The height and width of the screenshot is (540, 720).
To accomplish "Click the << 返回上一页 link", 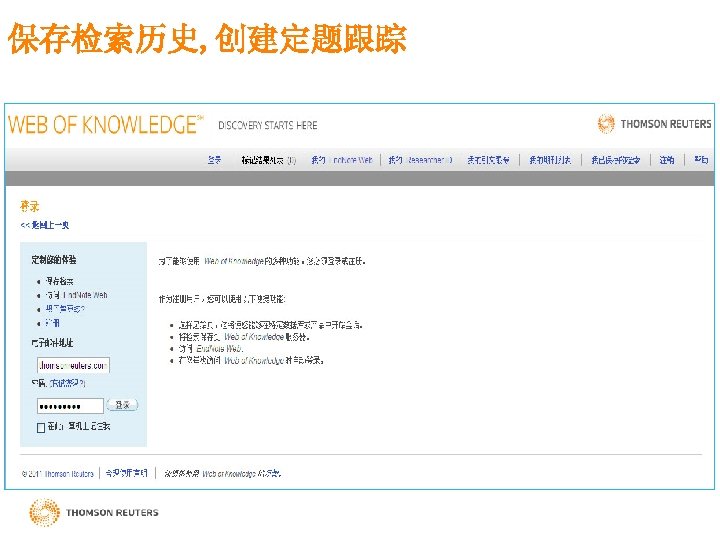I will 45,225.
